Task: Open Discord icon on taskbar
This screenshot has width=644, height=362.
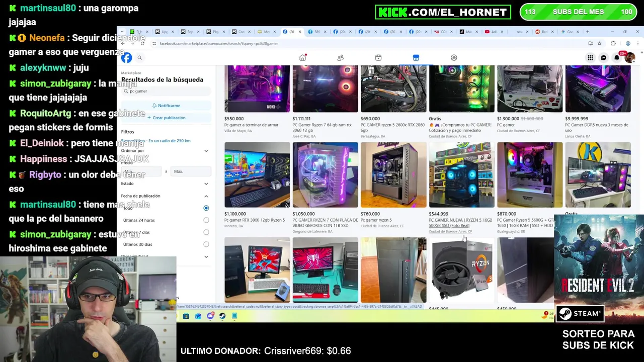Action: click(210, 316)
